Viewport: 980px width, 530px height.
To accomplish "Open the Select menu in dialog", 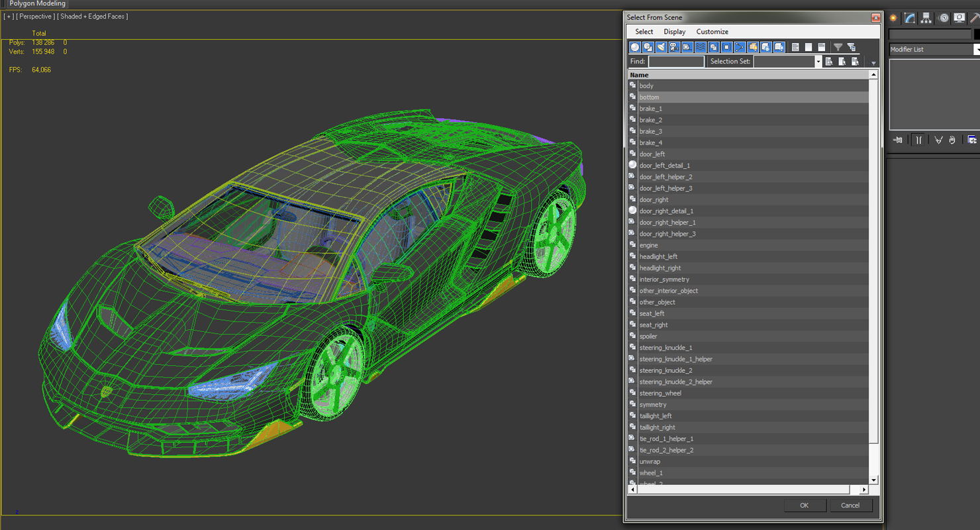I will [644, 32].
